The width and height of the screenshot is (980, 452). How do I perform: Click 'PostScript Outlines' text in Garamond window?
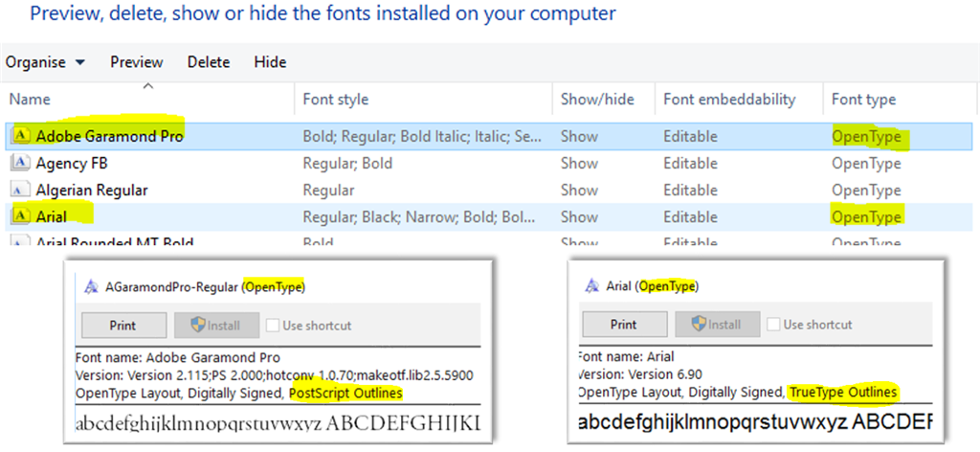(x=346, y=394)
